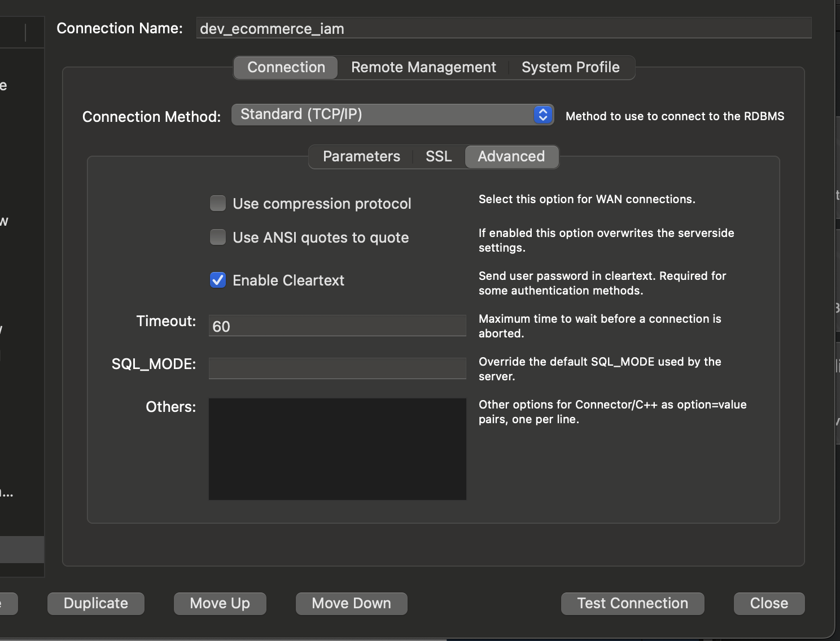Switch to the System Profile tab
The image size is (840, 641).
click(x=570, y=68)
